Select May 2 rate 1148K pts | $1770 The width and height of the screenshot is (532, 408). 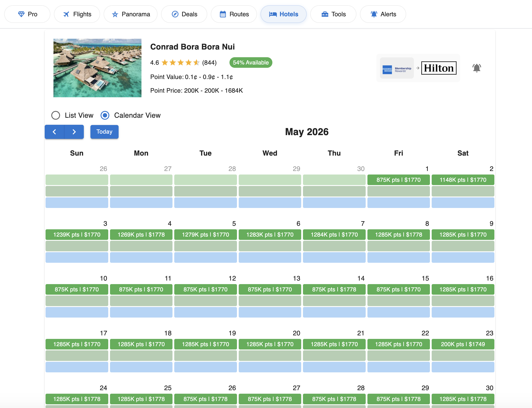[x=463, y=180]
